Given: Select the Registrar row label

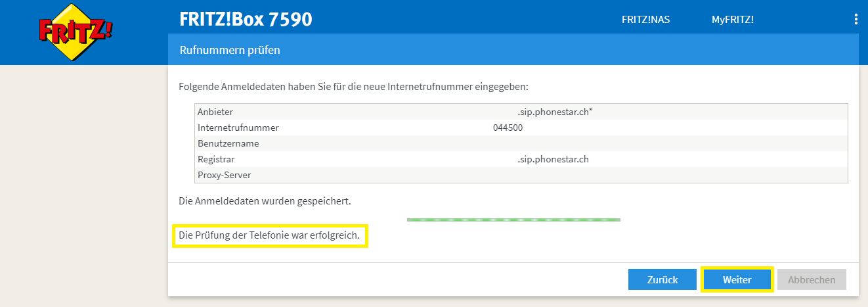Looking at the screenshot, I should coord(216,159).
